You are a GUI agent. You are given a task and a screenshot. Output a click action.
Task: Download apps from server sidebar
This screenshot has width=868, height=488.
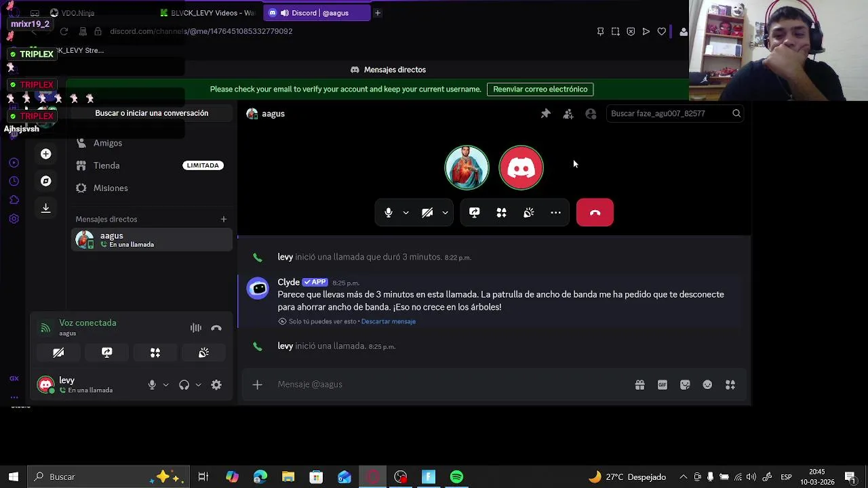pos(45,208)
